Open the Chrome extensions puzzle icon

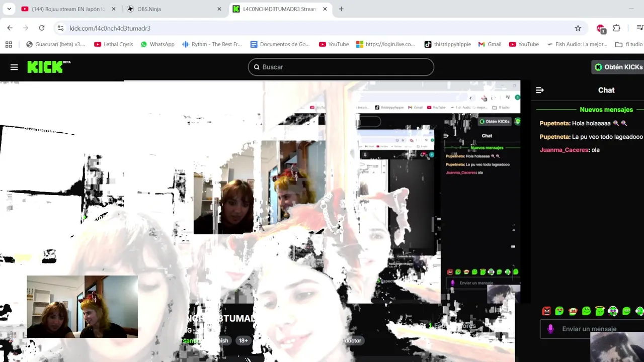[x=616, y=28]
